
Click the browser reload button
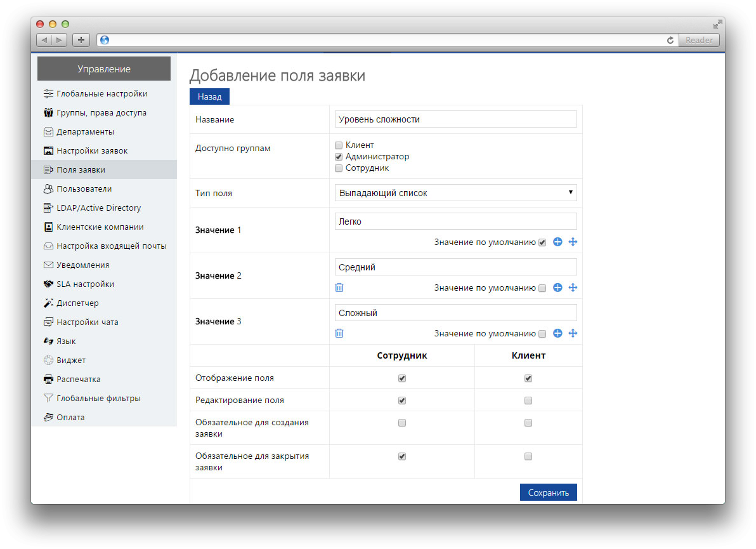(670, 40)
